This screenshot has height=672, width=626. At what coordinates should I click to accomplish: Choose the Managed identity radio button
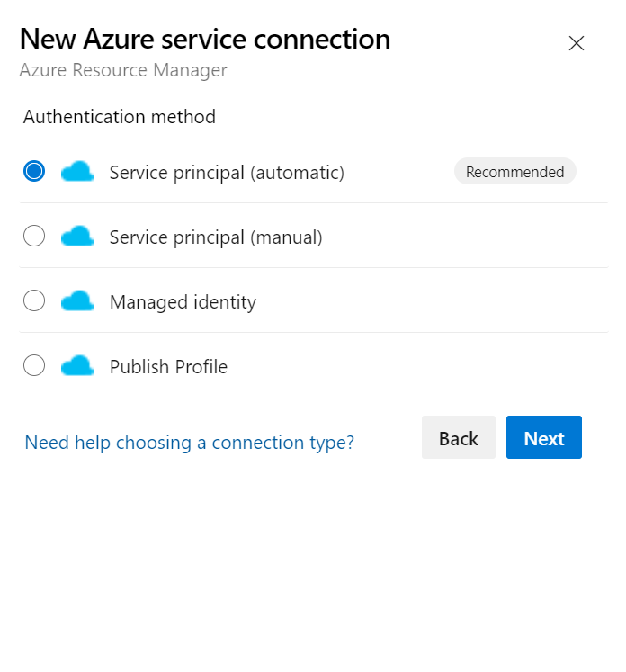(x=34, y=301)
